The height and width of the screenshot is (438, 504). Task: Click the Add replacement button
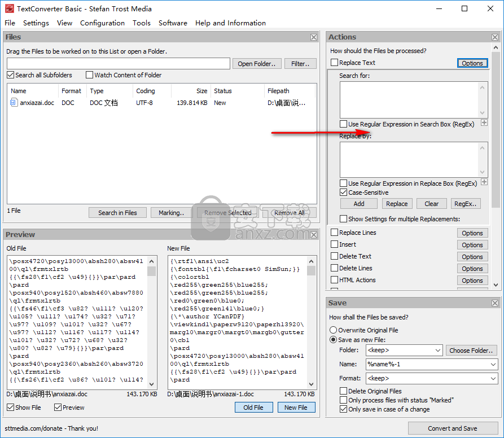[x=359, y=204]
